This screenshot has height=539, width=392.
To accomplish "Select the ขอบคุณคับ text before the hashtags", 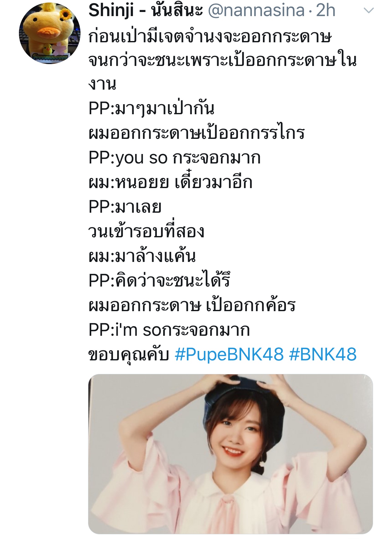I will [129, 355].
